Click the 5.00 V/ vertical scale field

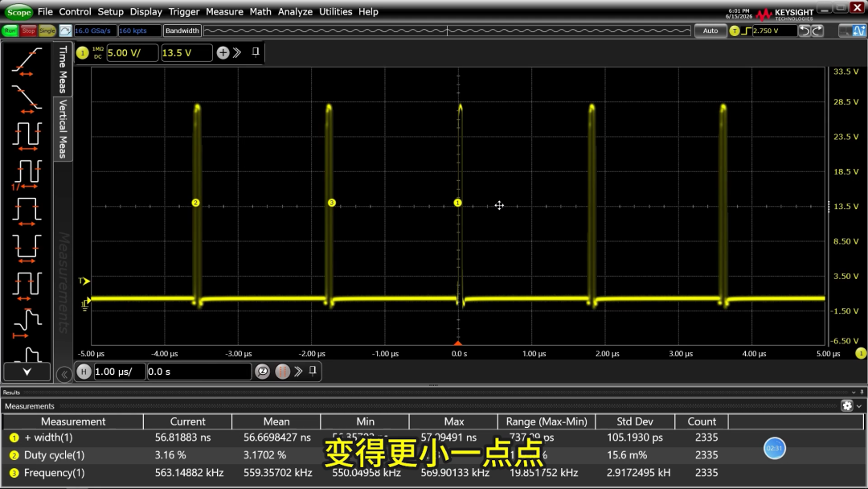132,53
